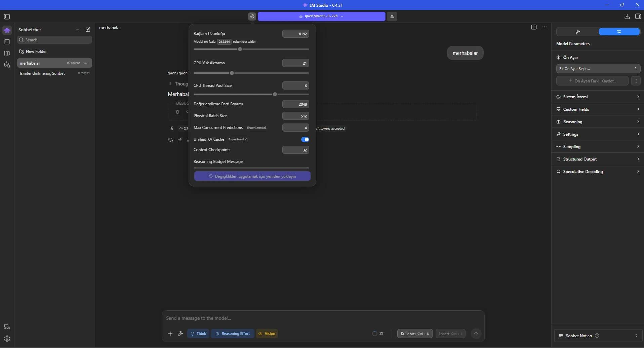This screenshot has height=348, width=644.
Task: Click model load settings gear icon
Action: (252, 16)
